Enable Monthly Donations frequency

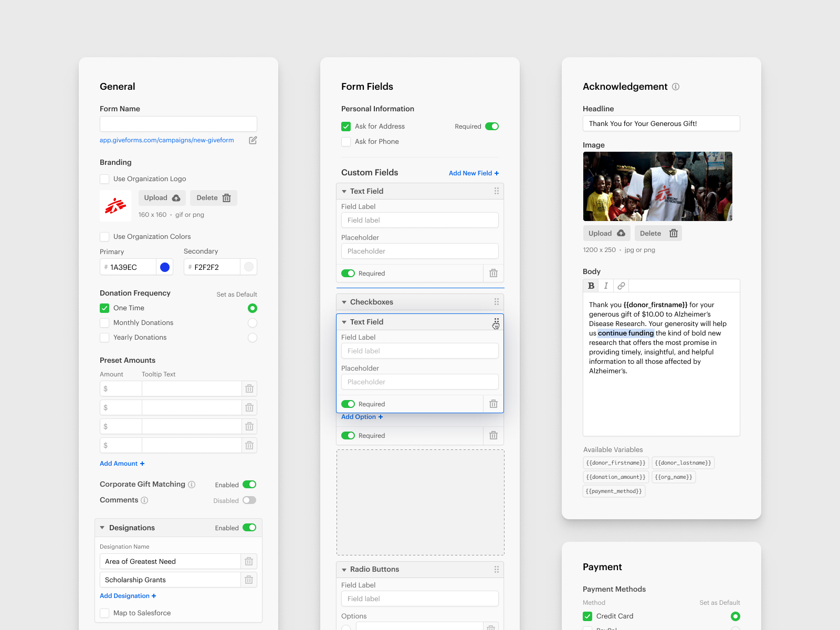pos(104,322)
